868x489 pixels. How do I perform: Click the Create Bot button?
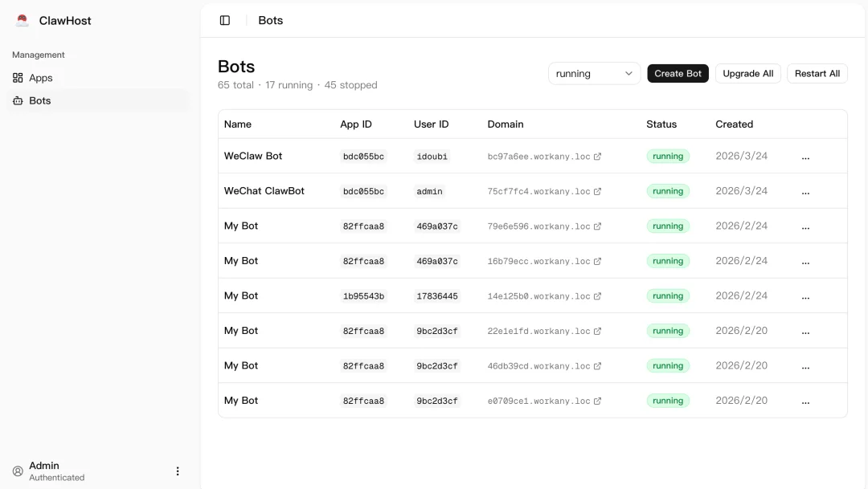point(678,73)
